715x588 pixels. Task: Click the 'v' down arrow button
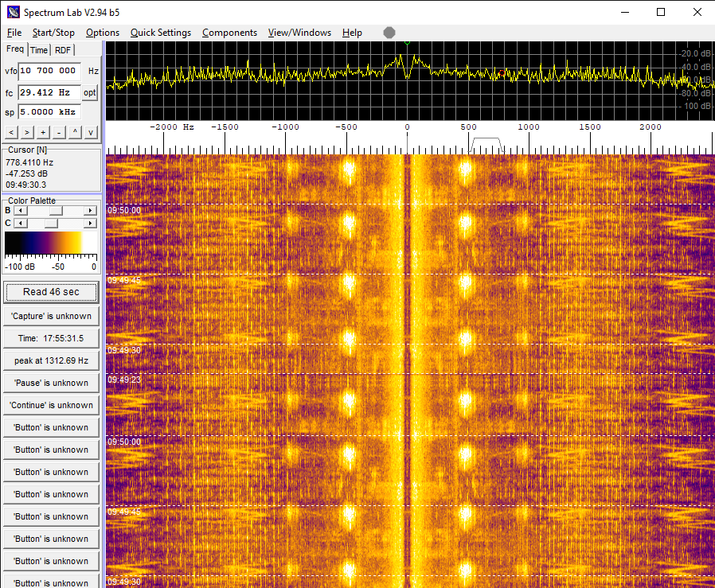(92, 133)
